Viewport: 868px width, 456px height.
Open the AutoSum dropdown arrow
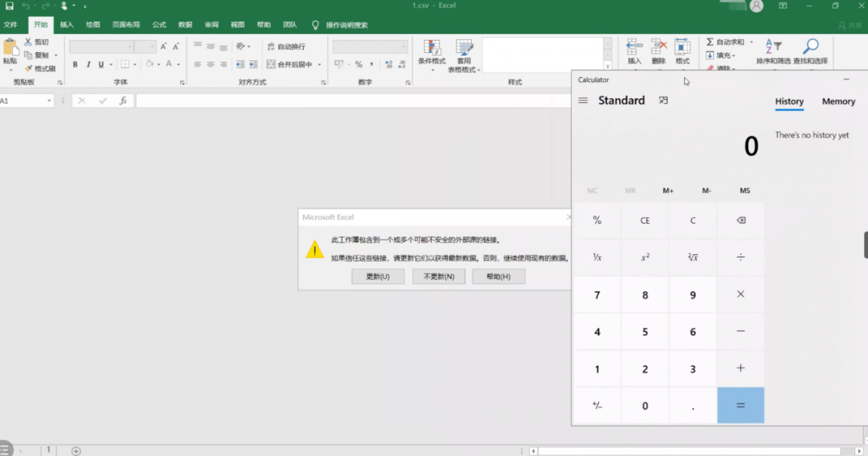(x=751, y=42)
